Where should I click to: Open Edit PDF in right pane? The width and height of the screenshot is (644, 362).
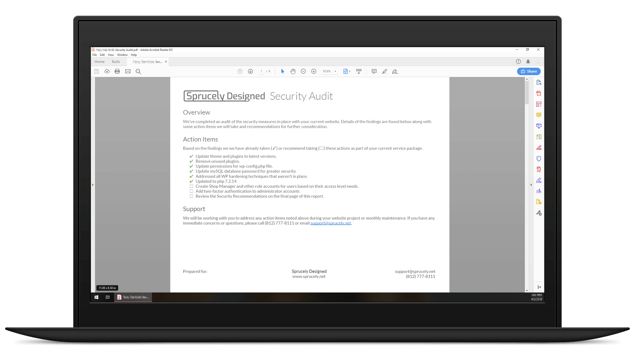[539, 104]
